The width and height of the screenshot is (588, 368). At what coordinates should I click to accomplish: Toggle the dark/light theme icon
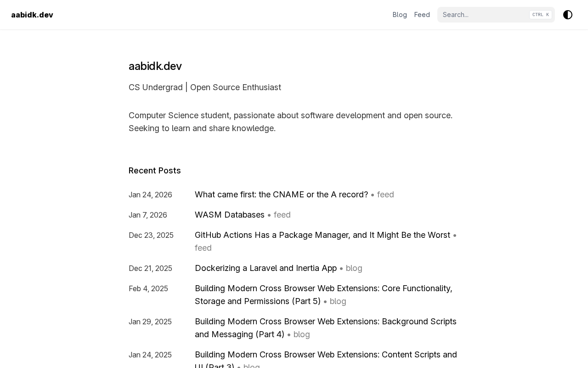coord(568,15)
